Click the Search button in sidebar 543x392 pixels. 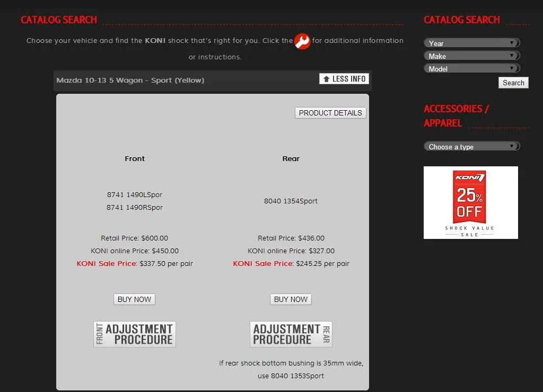click(x=513, y=83)
